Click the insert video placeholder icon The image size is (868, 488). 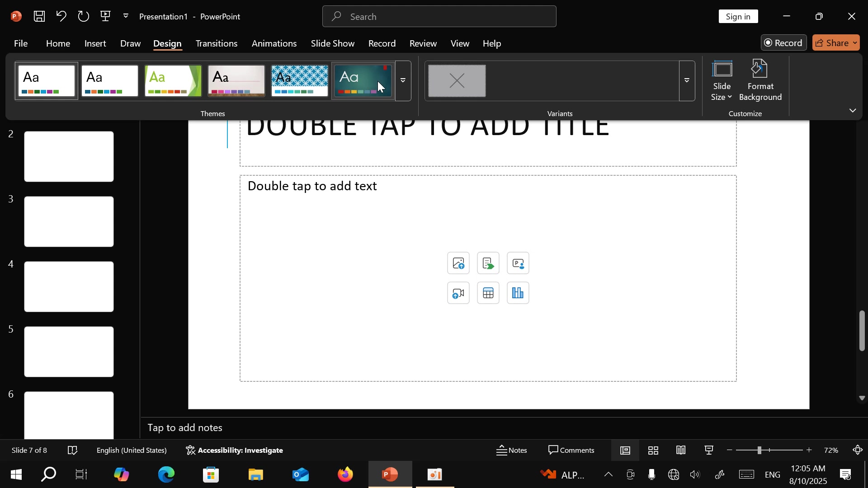pyautogui.click(x=458, y=293)
